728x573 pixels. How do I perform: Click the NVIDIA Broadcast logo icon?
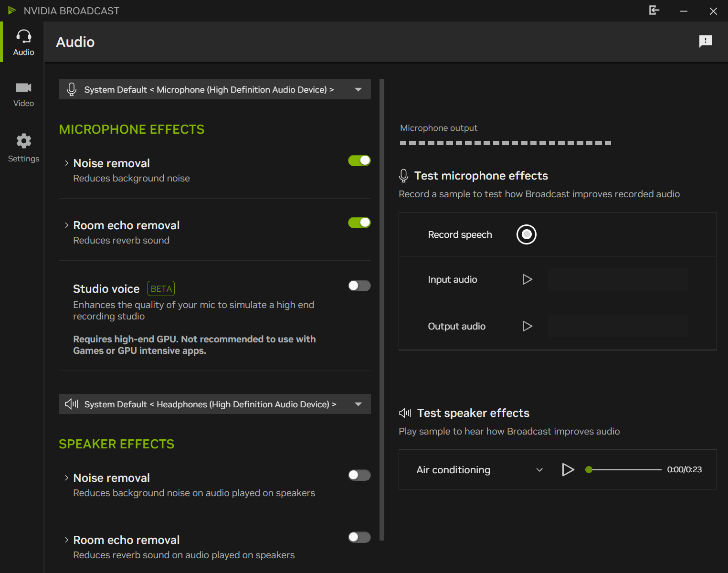[12, 11]
